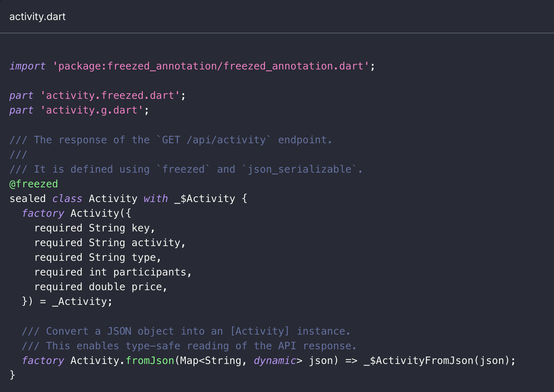Click the GET /api/activity comment line

point(171,140)
